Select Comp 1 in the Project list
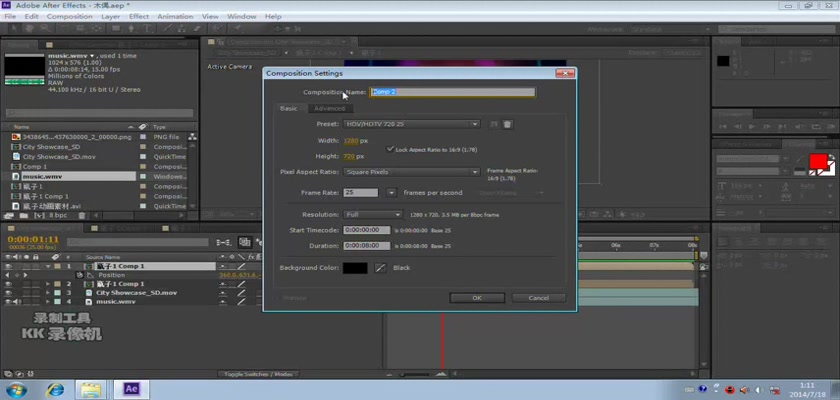This screenshot has height=400, width=840. 34,167
